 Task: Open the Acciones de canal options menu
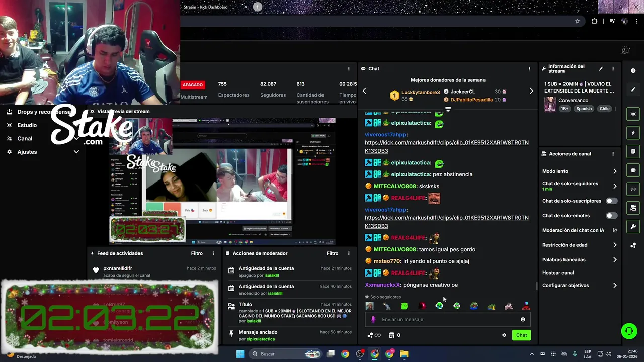(613, 154)
